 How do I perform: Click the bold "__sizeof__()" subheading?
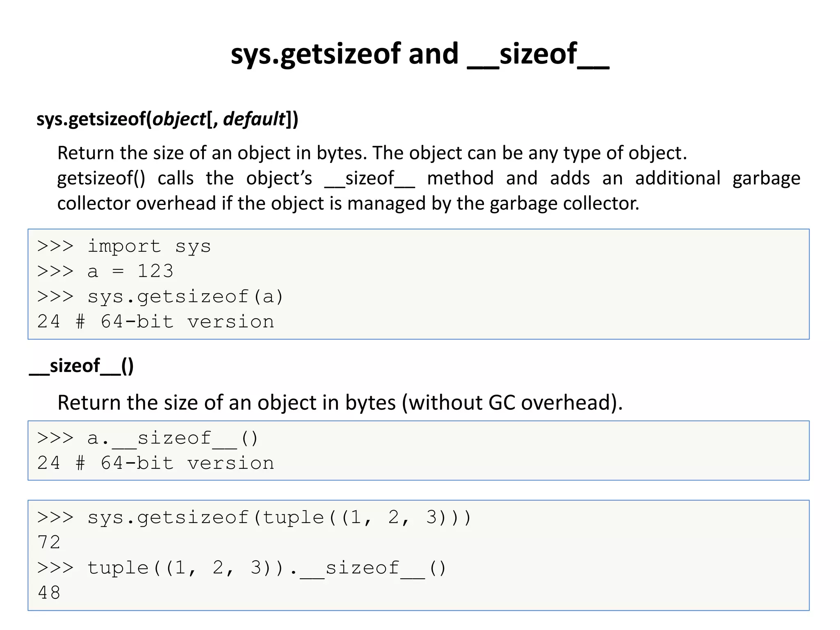tap(81, 366)
